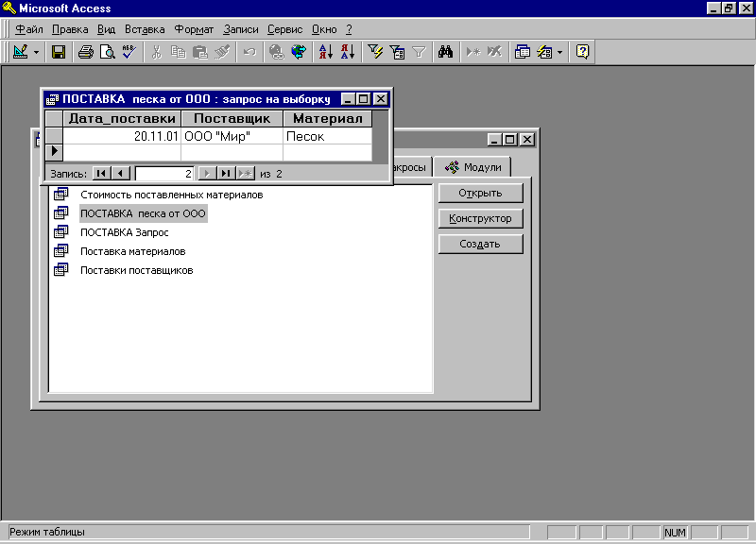Click new record navigation button
This screenshot has height=544, width=756.
click(246, 173)
